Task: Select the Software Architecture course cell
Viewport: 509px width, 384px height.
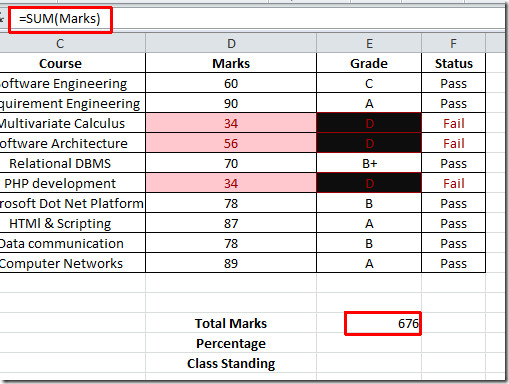Action: (73, 143)
